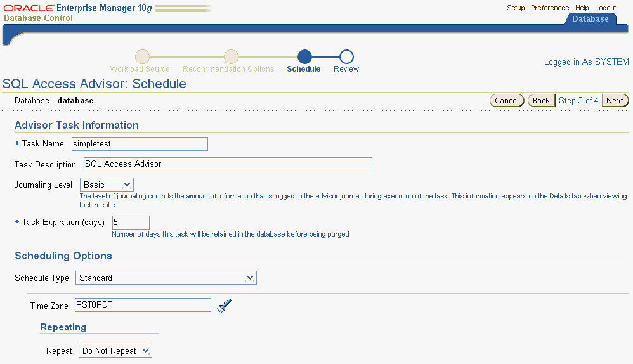Open the Setup link in header
This screenshot has height=364, width=633.
pos(516,8)
